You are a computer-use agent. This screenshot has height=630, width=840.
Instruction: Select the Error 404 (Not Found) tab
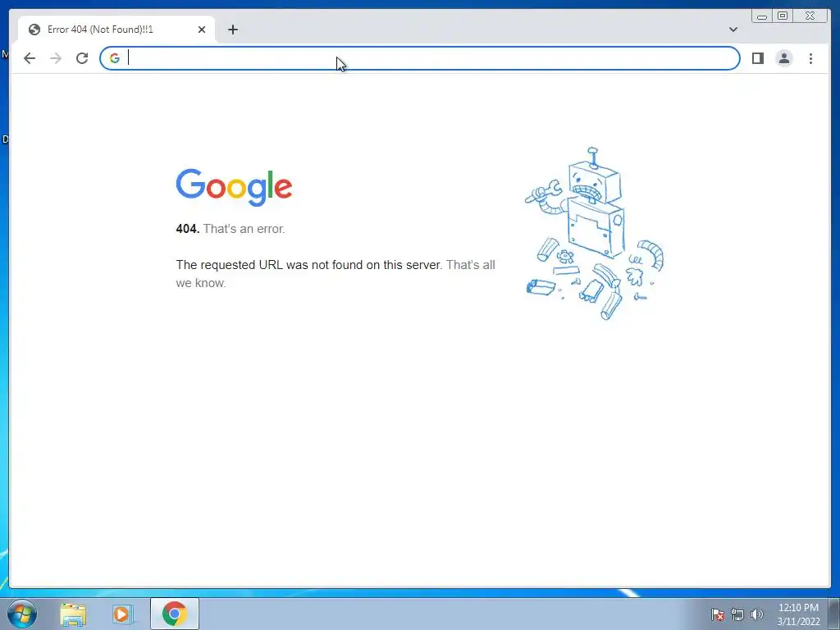click(x=116, y=30)
